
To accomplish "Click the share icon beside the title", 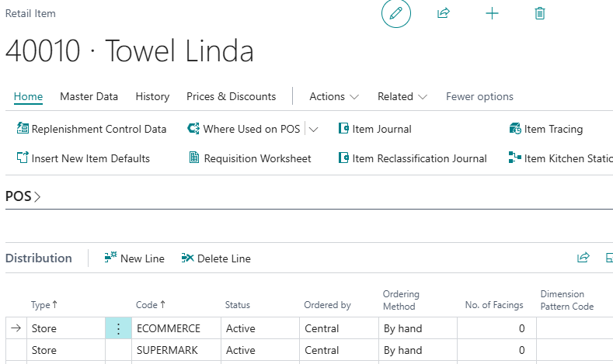I will click(x=444, y=14).
